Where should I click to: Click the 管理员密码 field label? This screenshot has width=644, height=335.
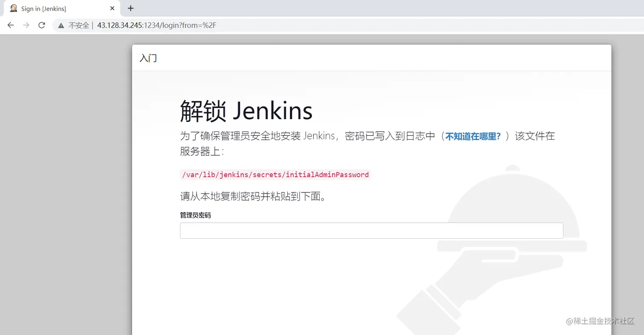pyautogui.click(x=195, y=215)
